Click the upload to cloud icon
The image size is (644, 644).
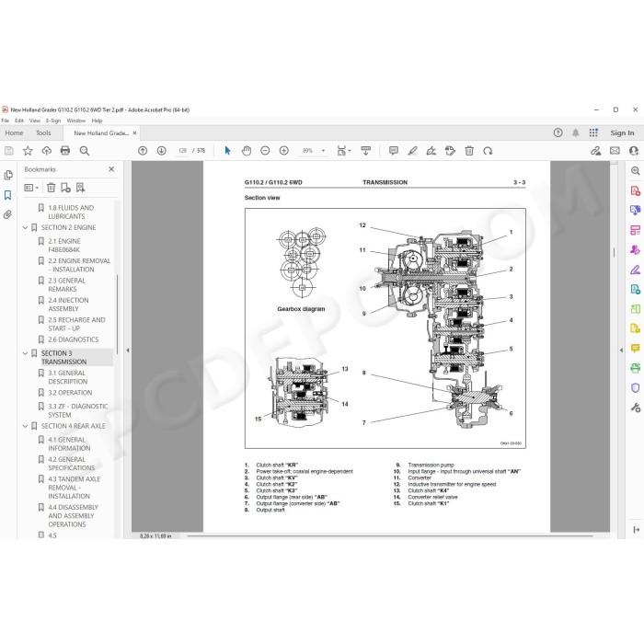[x=46, y=151]
